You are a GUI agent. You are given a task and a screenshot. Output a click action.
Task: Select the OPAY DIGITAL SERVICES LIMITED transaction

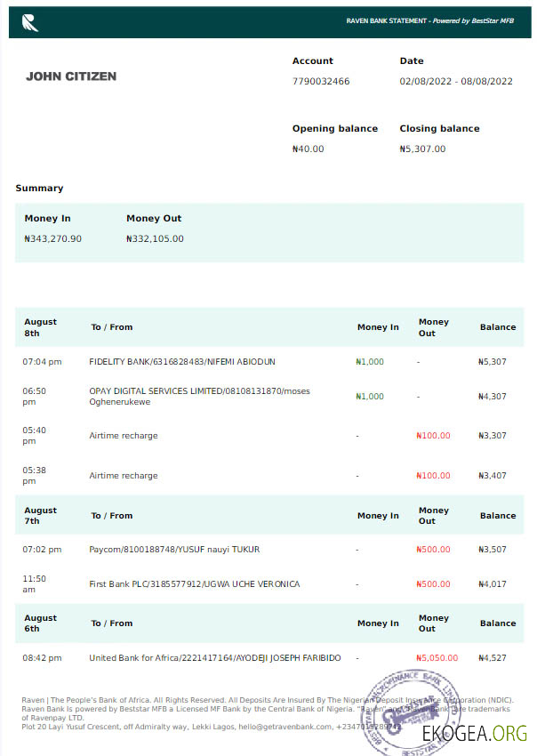[199, 397]
